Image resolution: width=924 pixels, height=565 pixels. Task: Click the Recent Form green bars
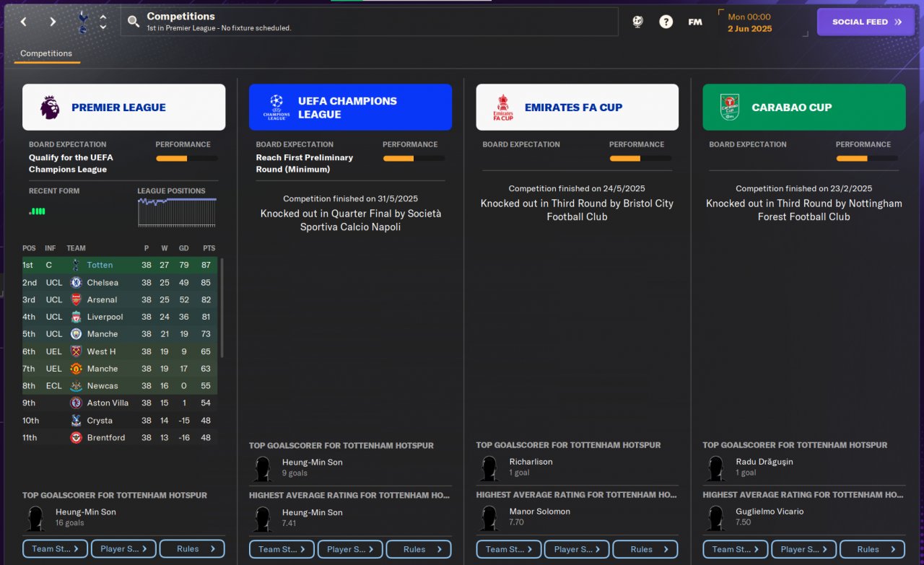coord(37,211)
